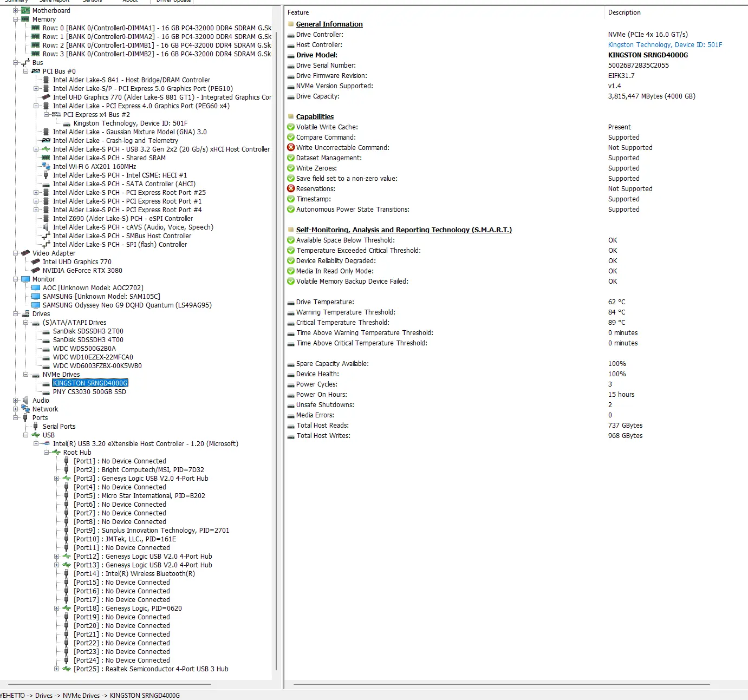Click the firmware revision value EIFK31.7

coord(621,76)
